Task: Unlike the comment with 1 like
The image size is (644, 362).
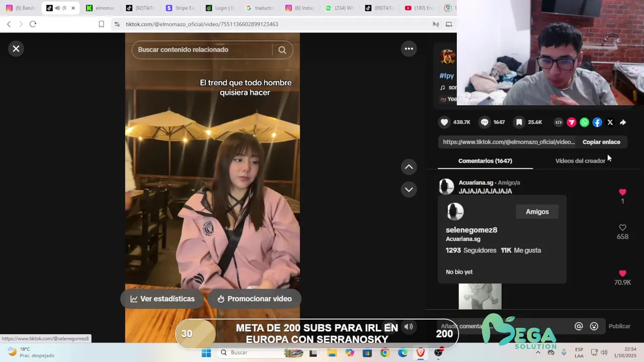Action: [x=622, y=192]
